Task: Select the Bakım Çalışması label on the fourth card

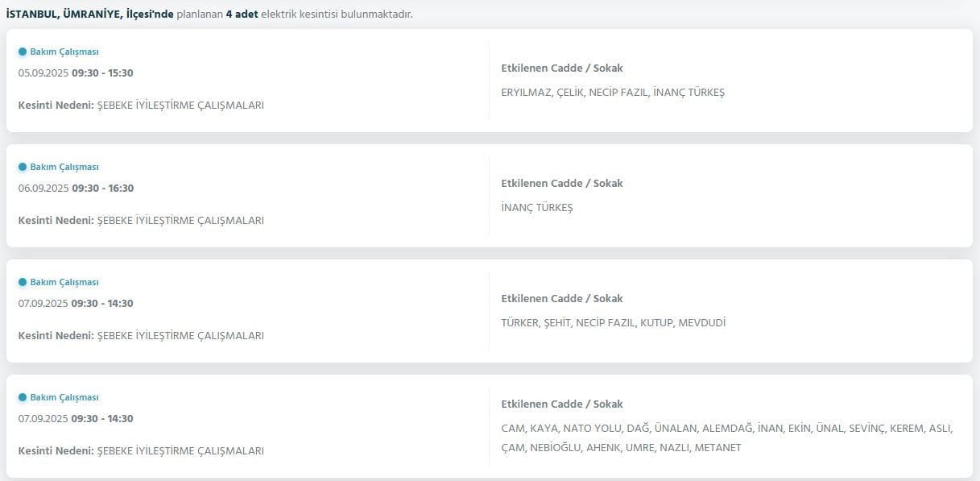Action: point(64,397)
